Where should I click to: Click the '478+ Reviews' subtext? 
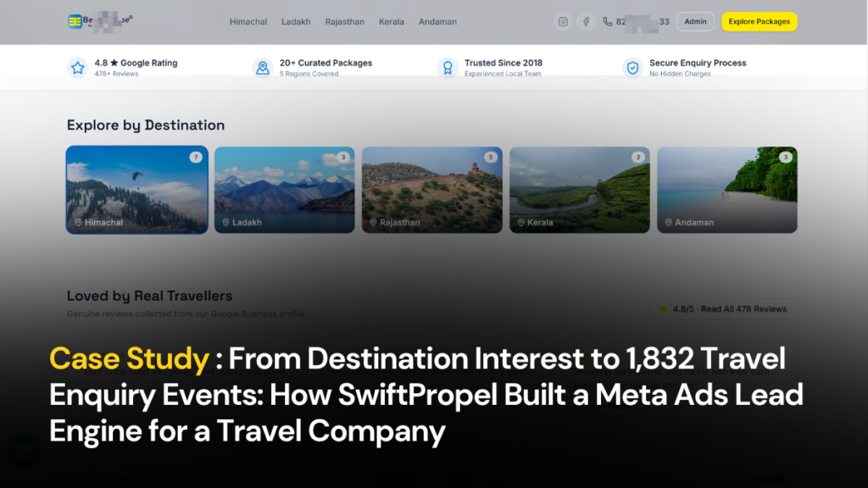pos(116,74)
